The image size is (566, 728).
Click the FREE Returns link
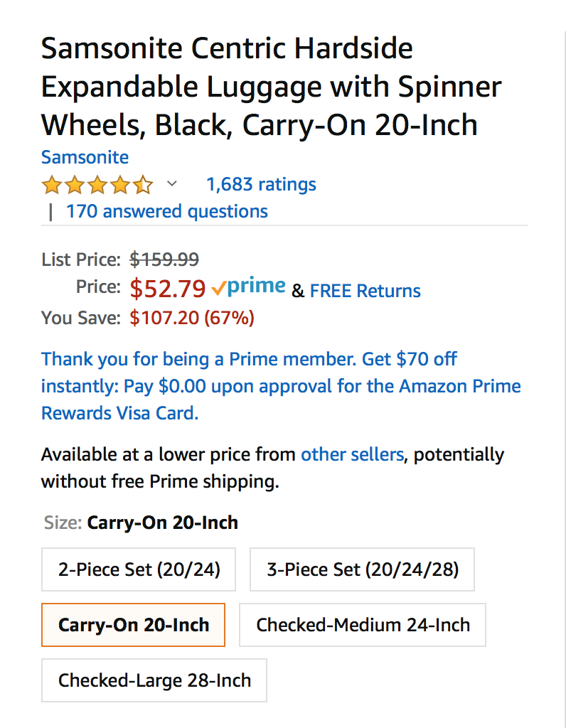[x=365, y=291]
